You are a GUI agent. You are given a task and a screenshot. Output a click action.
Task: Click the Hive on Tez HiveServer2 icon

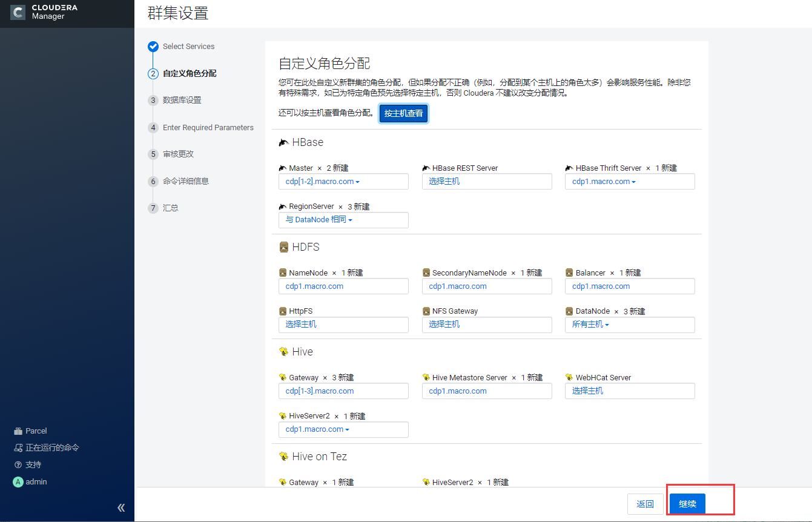[x=426, y=483]
